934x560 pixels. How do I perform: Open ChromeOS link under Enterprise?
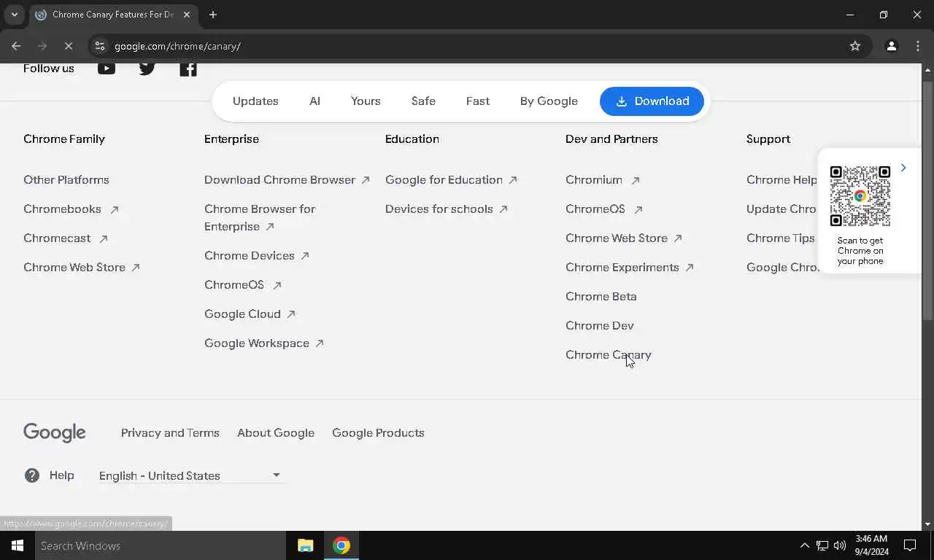coord(242,285)
